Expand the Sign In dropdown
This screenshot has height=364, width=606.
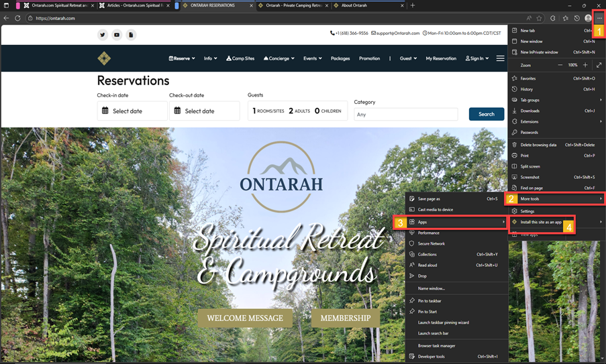(x=477, y=58)
